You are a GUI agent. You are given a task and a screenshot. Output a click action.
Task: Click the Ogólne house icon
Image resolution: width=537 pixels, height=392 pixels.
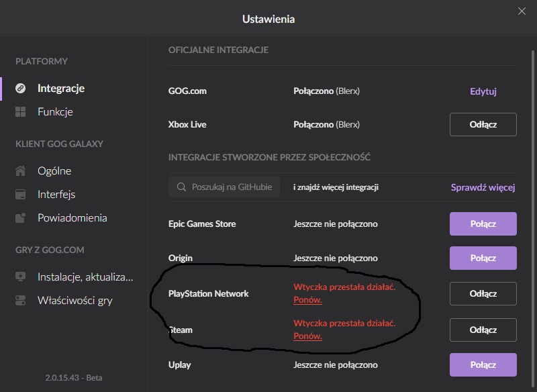tap(21, 171)
